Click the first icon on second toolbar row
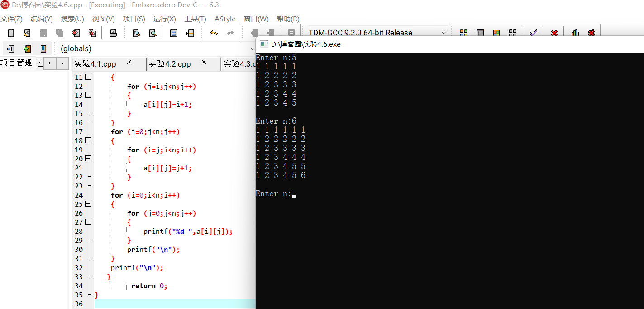 click(x=11, y=48)
